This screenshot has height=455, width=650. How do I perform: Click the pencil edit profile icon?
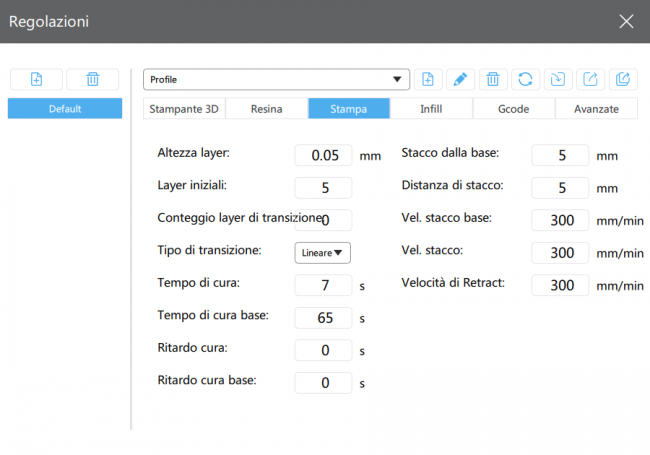[460, 79]
